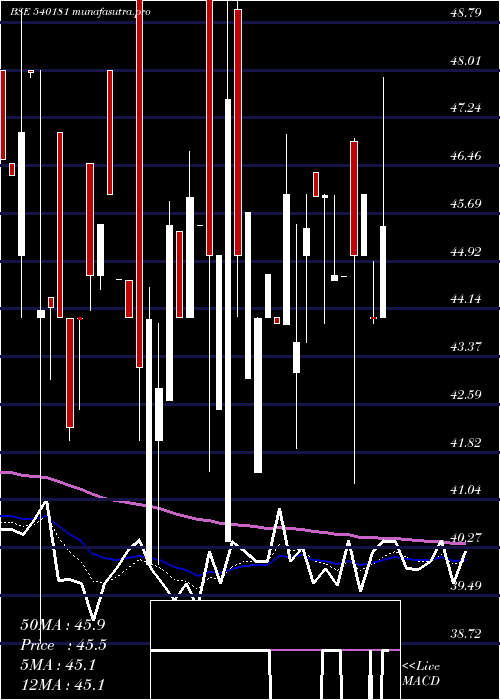Click the 50MA : 45.9 readout
Viewport: 500px width, 700px height.
click(x=63, y=625)
